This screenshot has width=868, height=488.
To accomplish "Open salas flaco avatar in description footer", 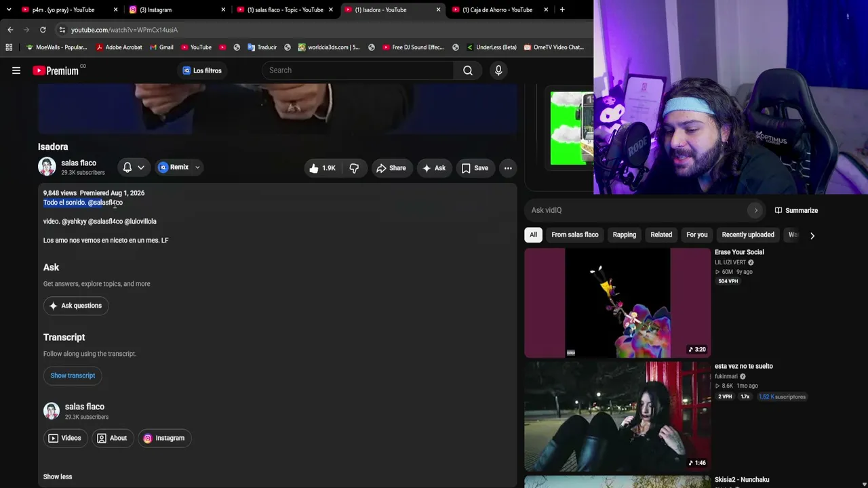I will 52,411.
